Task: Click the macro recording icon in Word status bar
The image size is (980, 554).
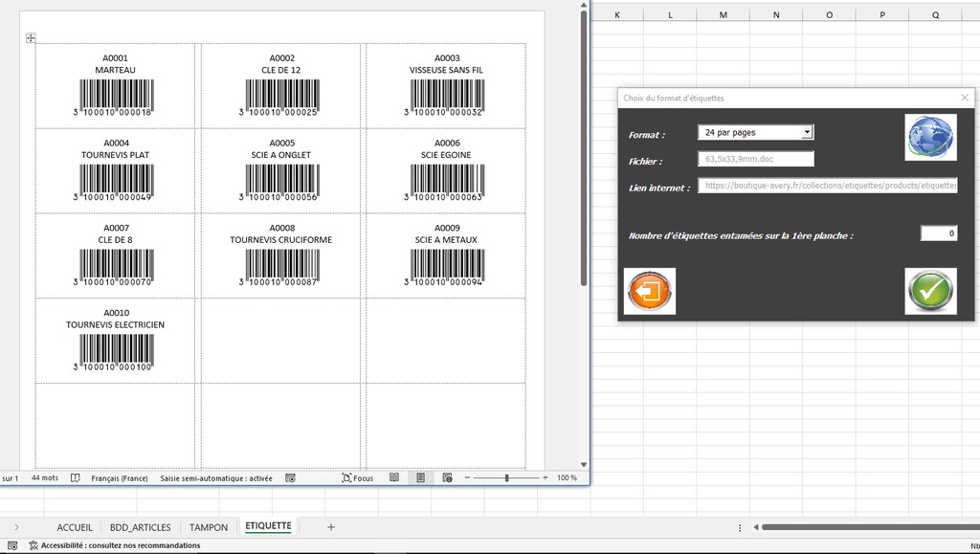Action: [x=290, y=477]
